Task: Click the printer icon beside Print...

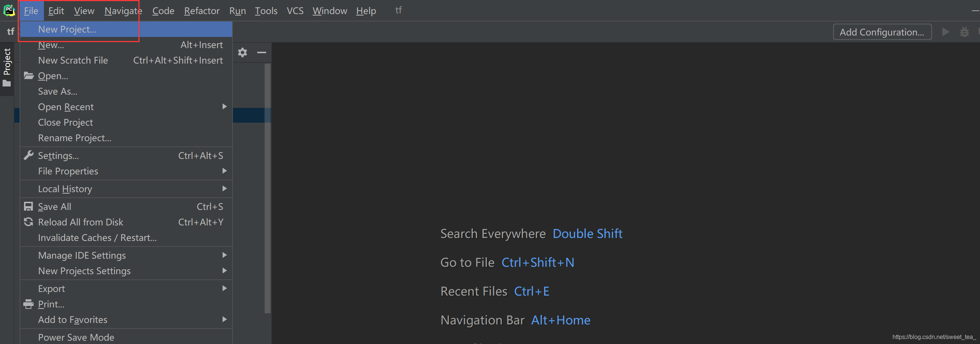Action: (x=28, y=304)
